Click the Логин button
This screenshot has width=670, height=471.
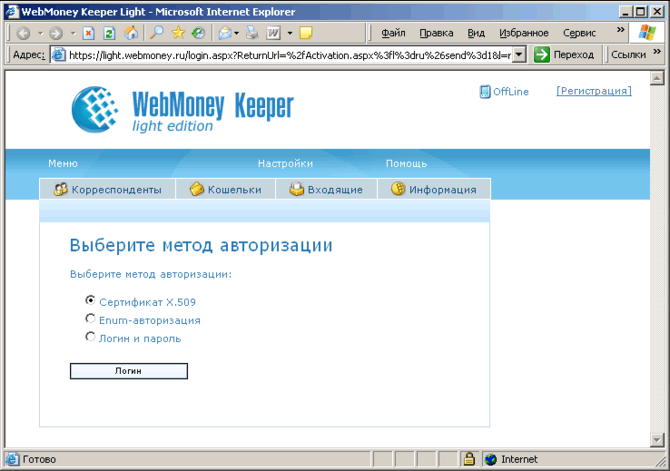pyautogui.click(x=129, y=371)
